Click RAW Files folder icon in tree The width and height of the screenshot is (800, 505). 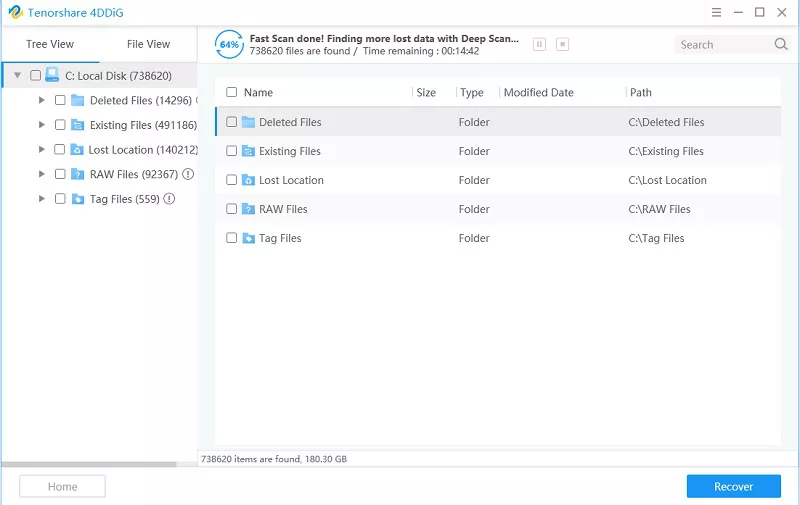click(x=78, y=174)
